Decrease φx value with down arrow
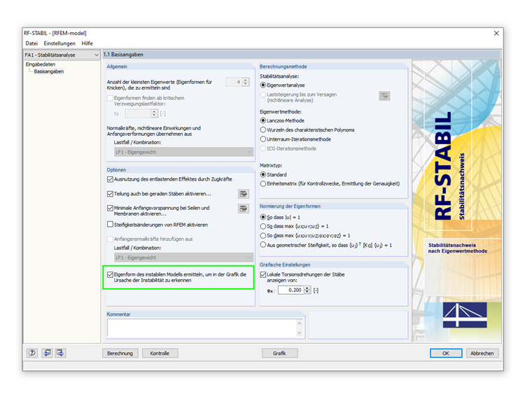Screen dimensions: 532x399 [x=307, y=292]
